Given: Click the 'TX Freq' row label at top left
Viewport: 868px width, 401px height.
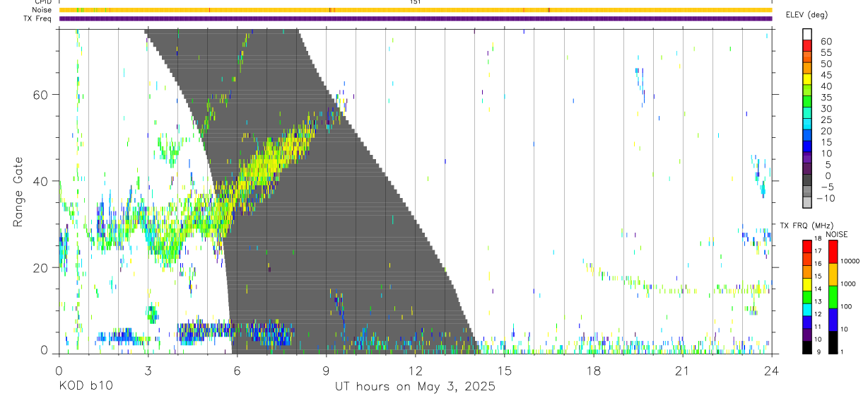Looking at the screenshot, I should (x=38, y=18).
